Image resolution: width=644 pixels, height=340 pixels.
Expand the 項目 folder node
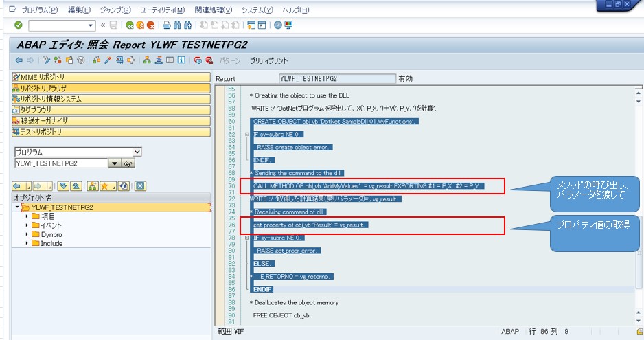coord(27,216)
